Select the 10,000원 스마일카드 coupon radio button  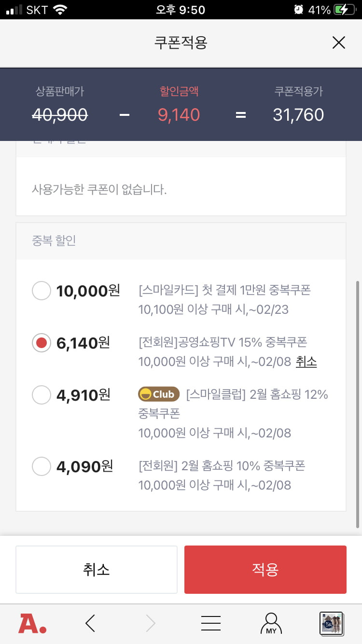click(x=41, y=291)
